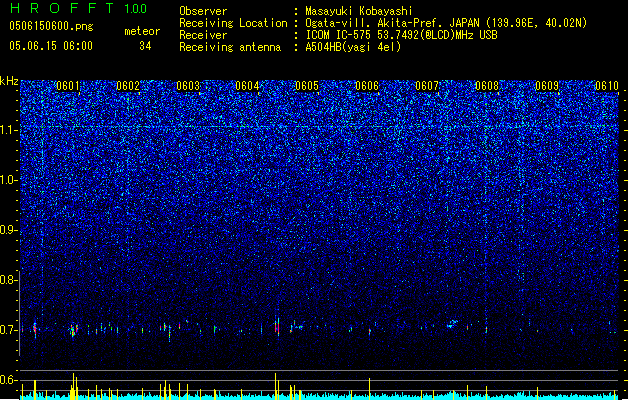Viewport: 629px width, 400px height.
Task: Click the 'Observer' field label
Action: click(203, 11)
